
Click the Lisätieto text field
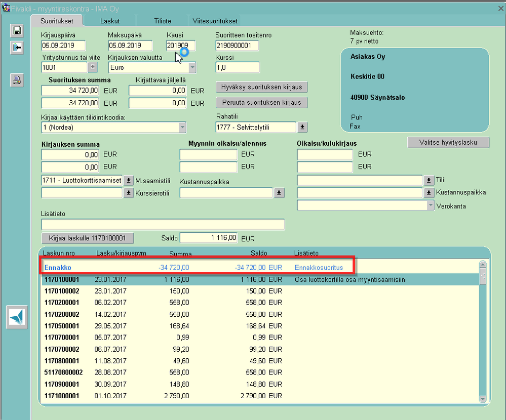click(x=163, y=224)
